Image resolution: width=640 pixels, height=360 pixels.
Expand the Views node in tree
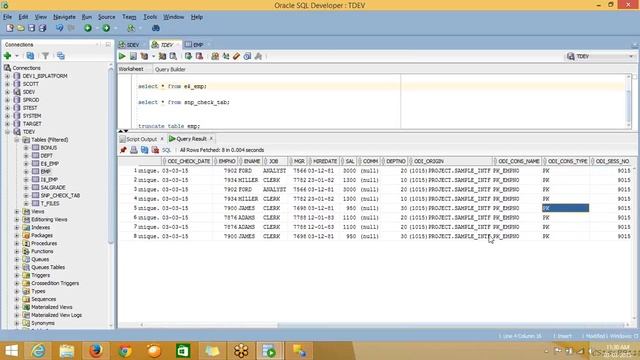(17, 211)
